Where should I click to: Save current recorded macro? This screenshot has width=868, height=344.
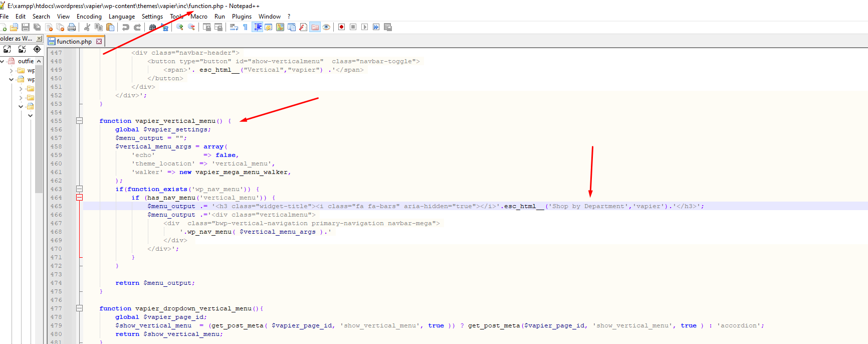pos(387,27)
